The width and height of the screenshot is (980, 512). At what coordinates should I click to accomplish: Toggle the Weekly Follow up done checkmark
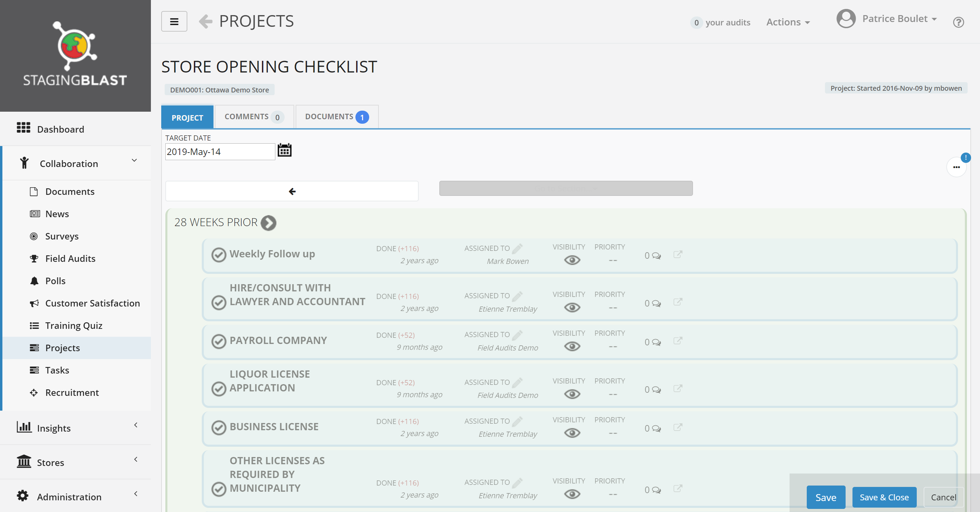click(219, 255)
